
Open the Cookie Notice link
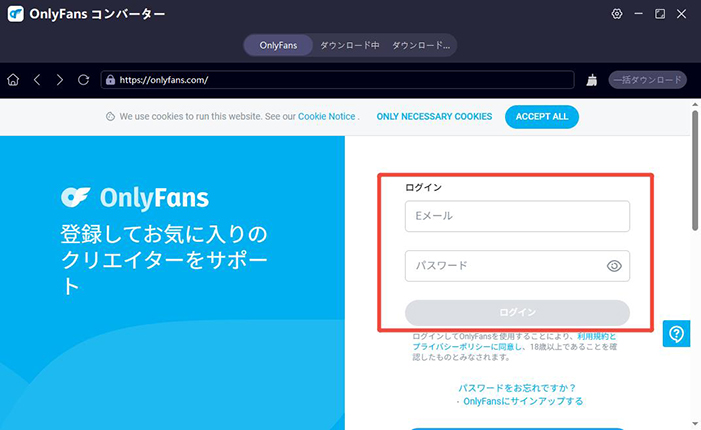(327, 117)
